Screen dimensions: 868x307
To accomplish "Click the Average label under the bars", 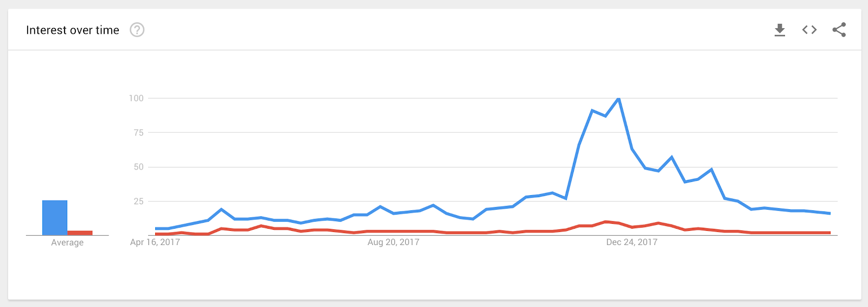I will [x=67, y=243].
